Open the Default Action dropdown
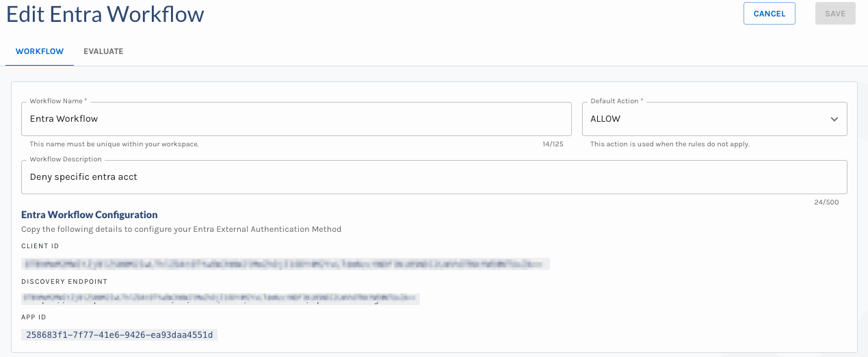868x357 pixels. pyautogui.click(x=715, y=119)
